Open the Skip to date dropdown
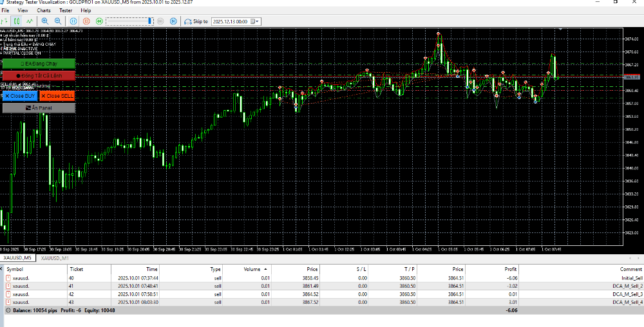 tap(256, 21)
